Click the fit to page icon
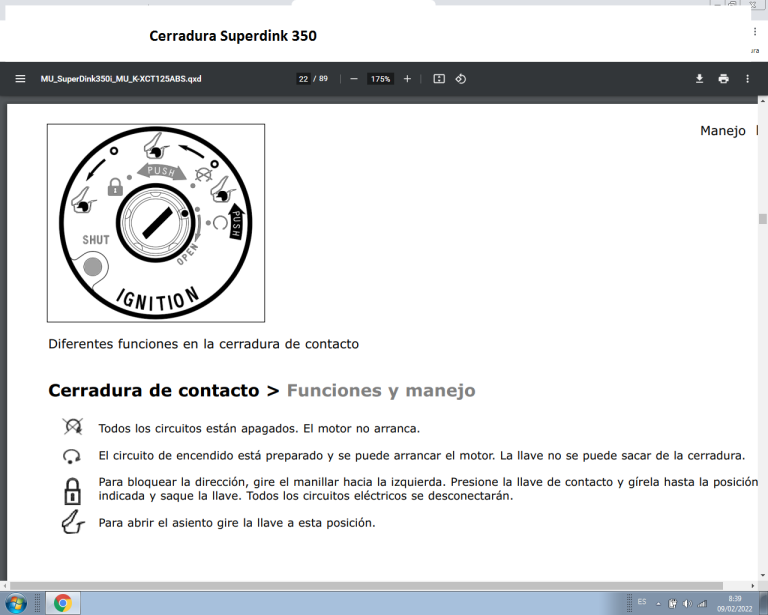Image resolution: width=768 pixels, height=615 pixels. tap(439, 79)
